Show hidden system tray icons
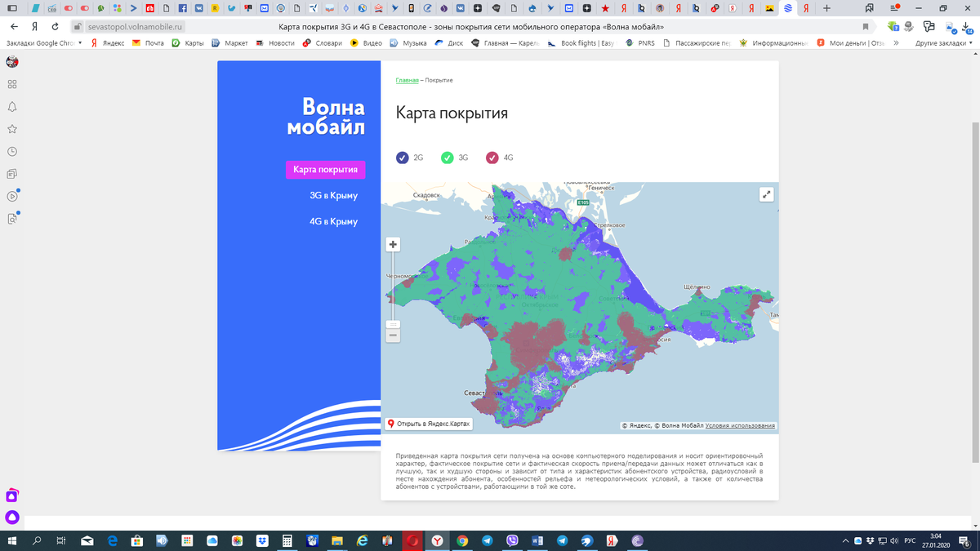The image size is (980, 551). (x=845, y=540)
